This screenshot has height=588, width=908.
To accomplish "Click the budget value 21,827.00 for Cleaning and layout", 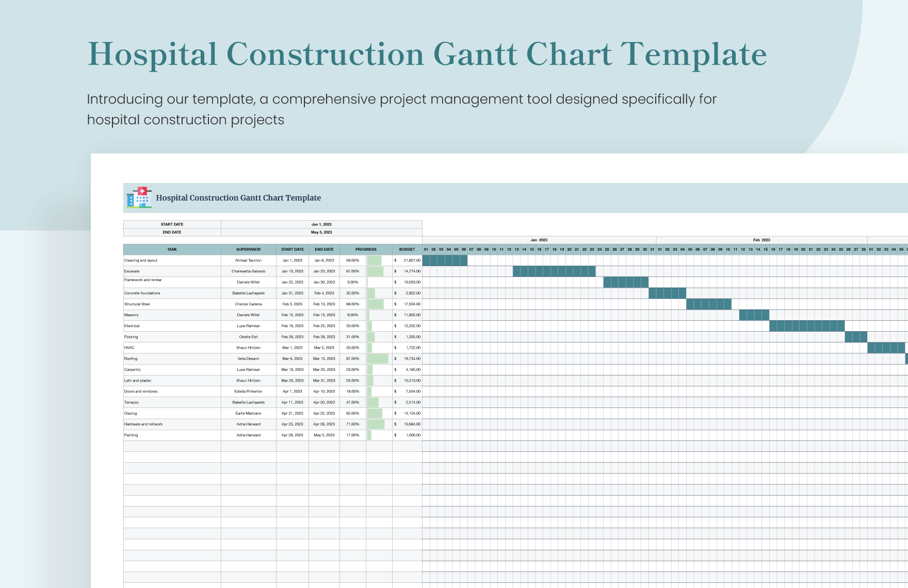I will (410, 260).
